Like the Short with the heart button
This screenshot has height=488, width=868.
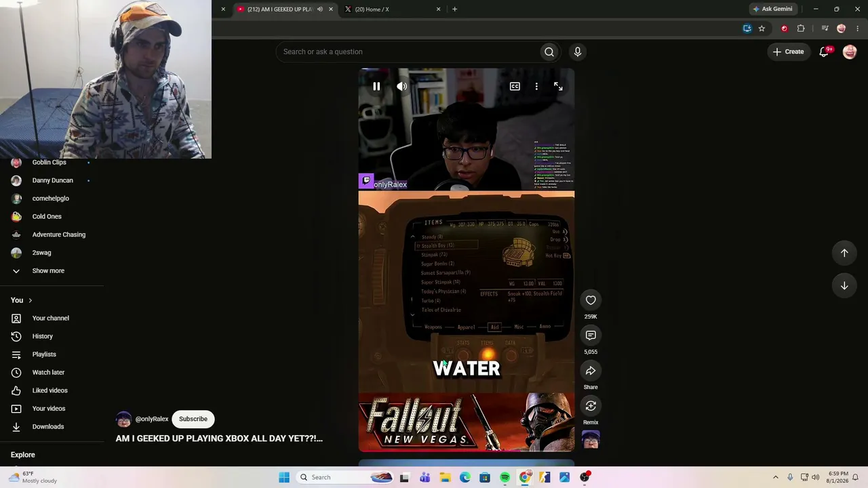[591, 300]
